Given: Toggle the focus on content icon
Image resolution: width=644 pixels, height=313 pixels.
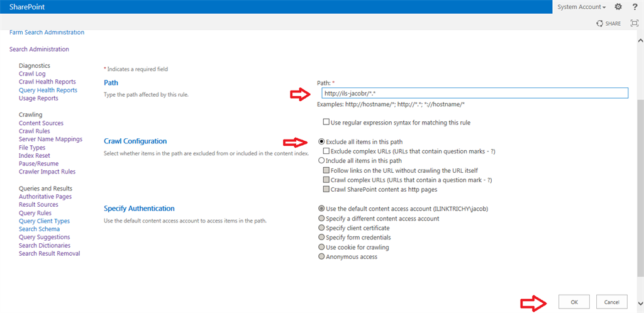Looking at the screenshot, I should pyautogui.click(x=634, y=23).
